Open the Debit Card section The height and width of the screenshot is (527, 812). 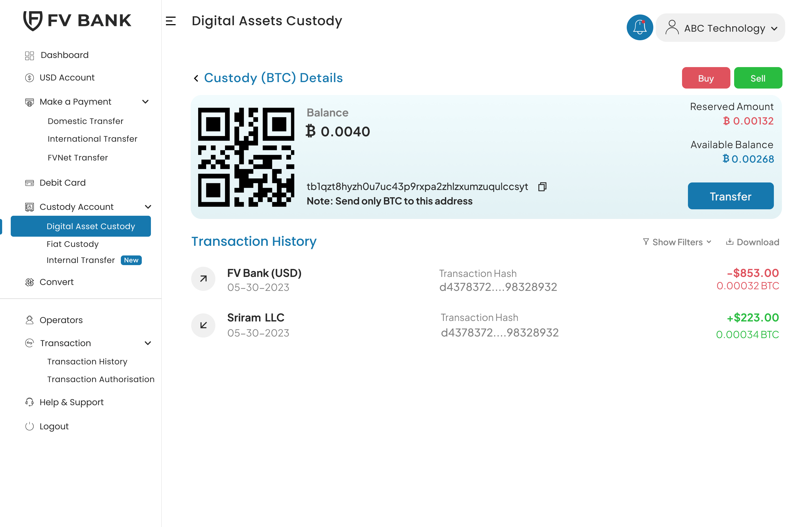(63, 183)
